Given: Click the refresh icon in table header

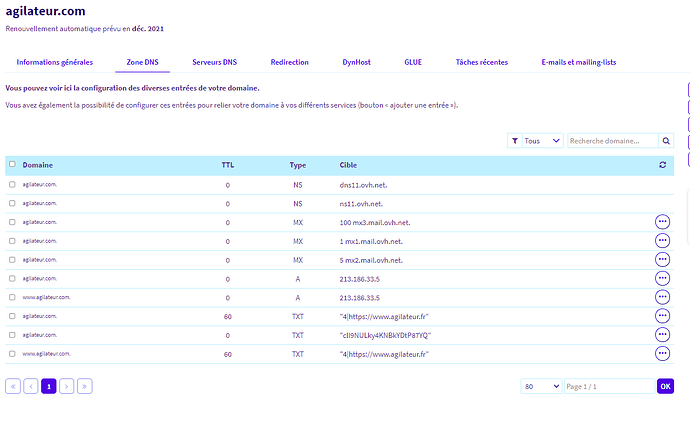Looking at the screenshot, I should 662,165.
